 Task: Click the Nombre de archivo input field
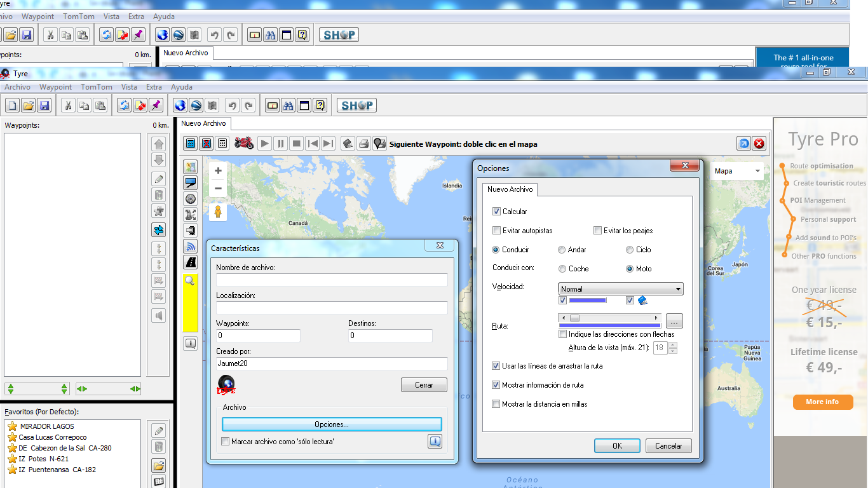tap(332, 280)
